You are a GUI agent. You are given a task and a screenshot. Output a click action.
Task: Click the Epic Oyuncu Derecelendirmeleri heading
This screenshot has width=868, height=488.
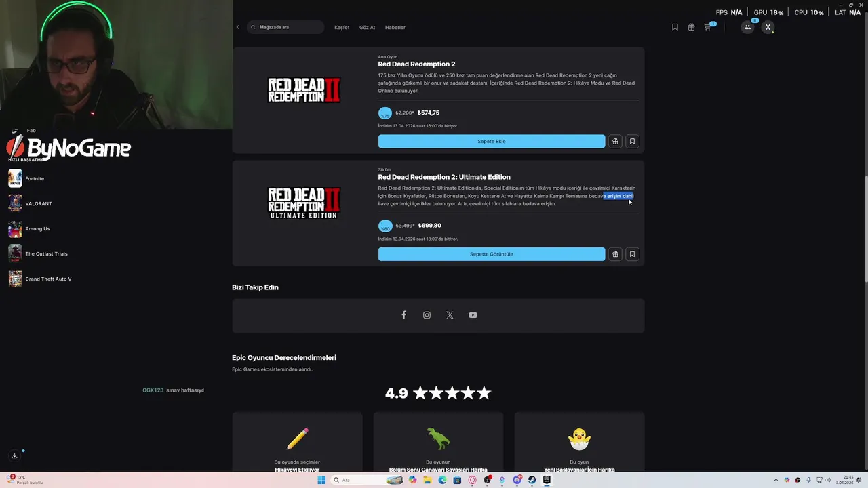click(284, 358)
